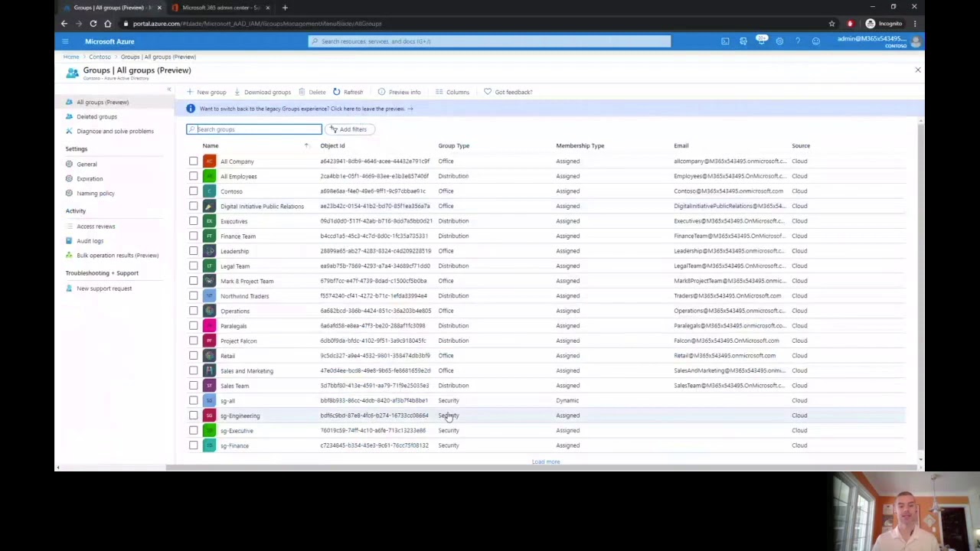Sort by Name column header
The height and width of the screenshot is (551, 980).
210,145
